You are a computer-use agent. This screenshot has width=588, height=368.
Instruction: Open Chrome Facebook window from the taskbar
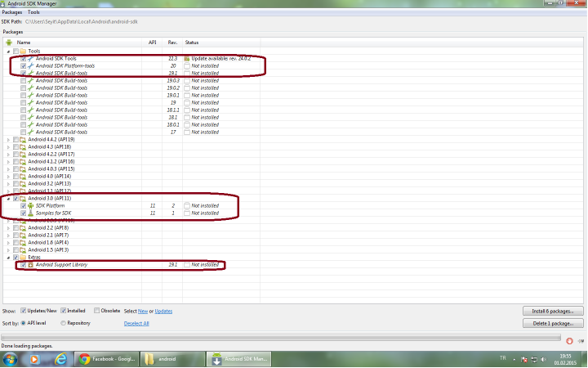coord(107,359)
